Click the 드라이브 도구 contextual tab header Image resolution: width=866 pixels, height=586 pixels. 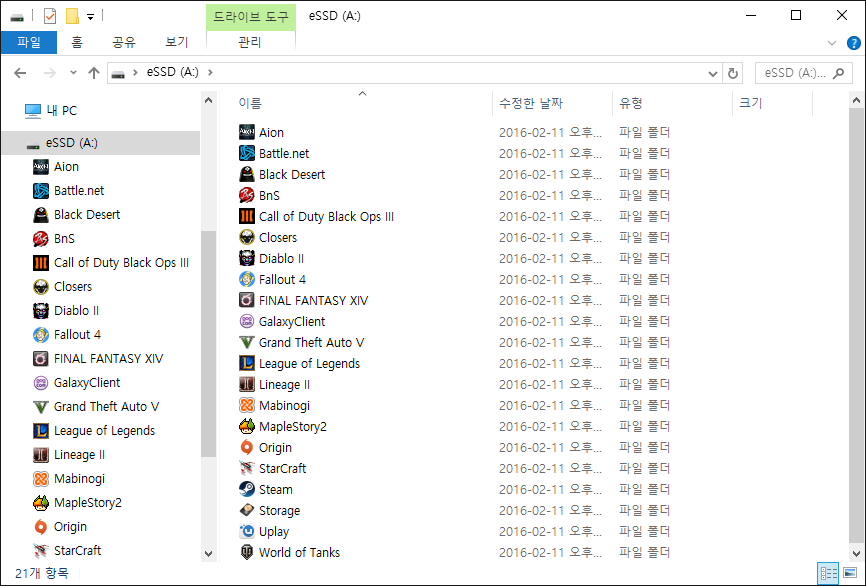point(251,17)
